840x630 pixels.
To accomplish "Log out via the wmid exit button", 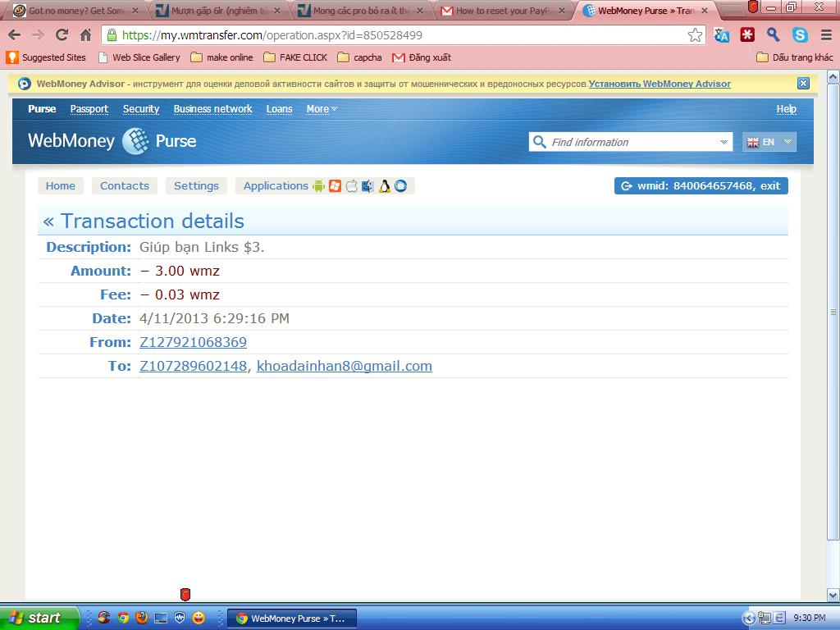I will pos(701,186).
